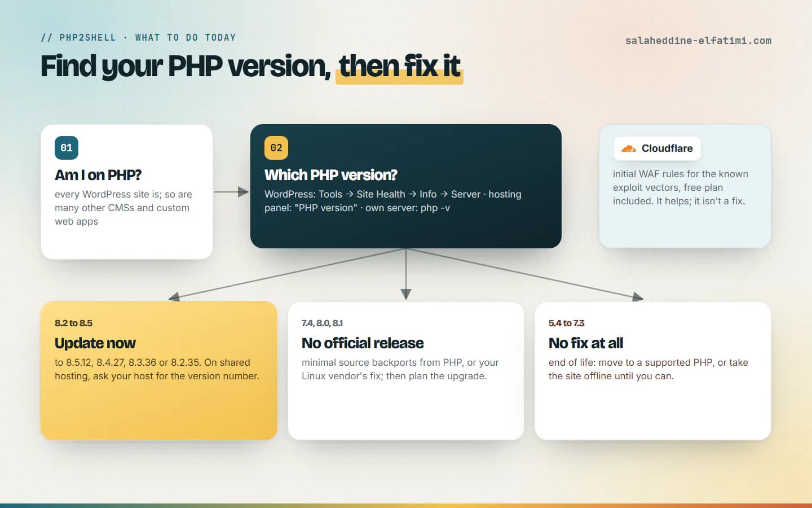Screen dimensions: 812x508
Task: Click the "Which PHP version?" heading
Action: [x=331, y=175]
